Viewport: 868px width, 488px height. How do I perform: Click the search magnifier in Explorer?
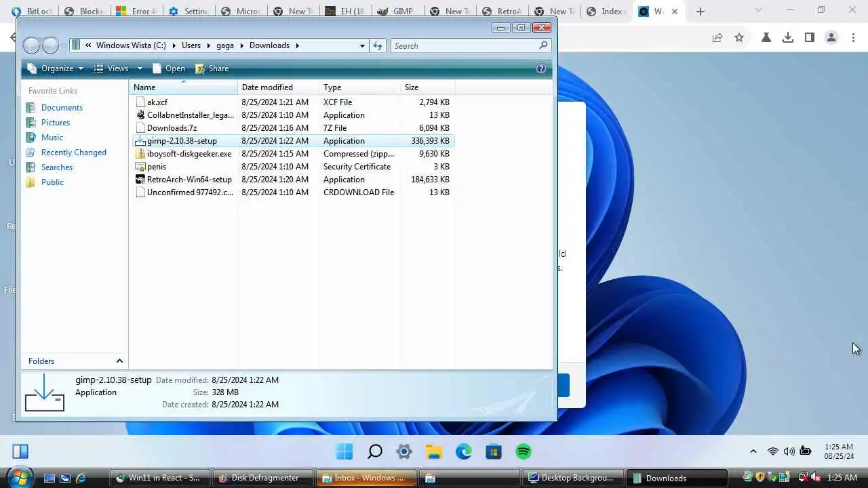[x=543, y=45]
